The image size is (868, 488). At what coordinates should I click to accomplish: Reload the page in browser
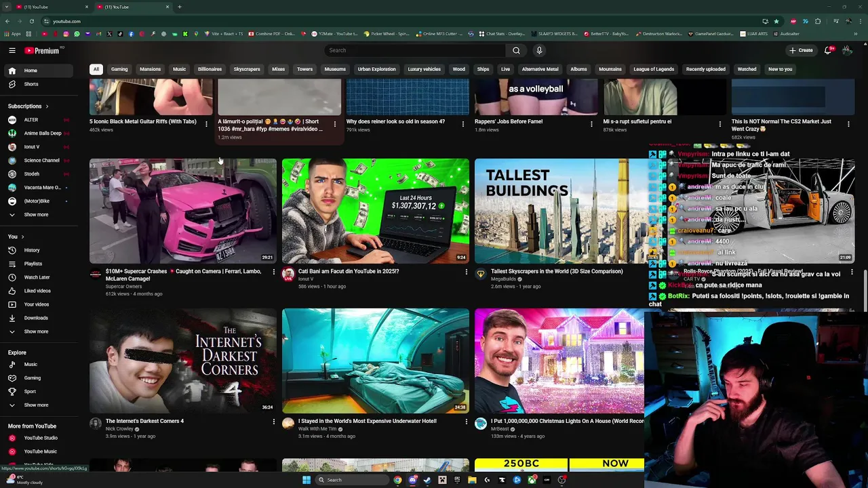tap(31, 21)
